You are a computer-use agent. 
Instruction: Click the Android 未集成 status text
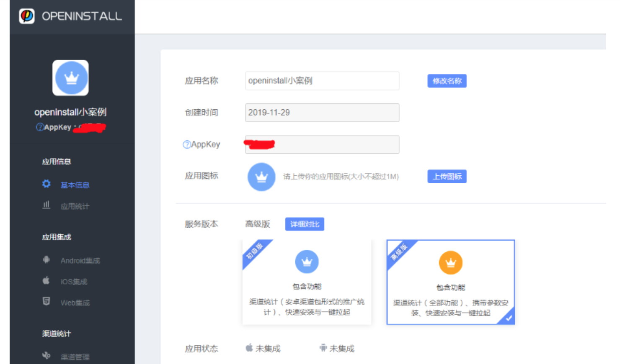(342, 349)
